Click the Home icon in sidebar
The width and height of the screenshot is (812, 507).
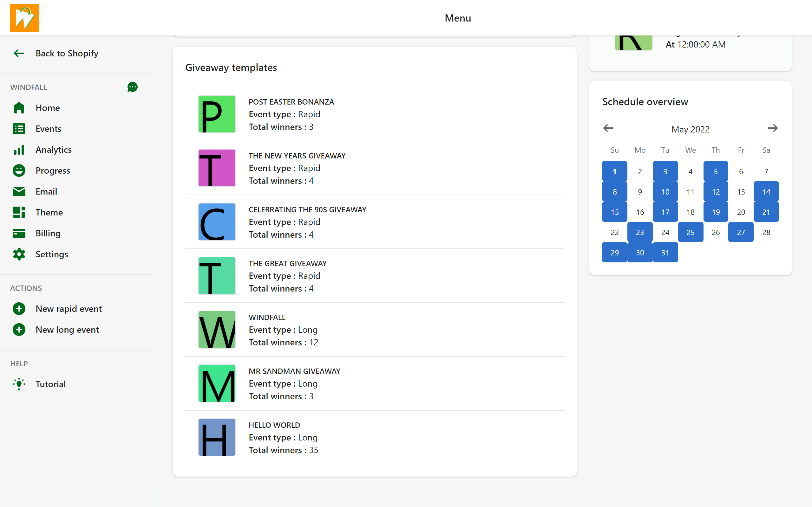click(19, 107)
